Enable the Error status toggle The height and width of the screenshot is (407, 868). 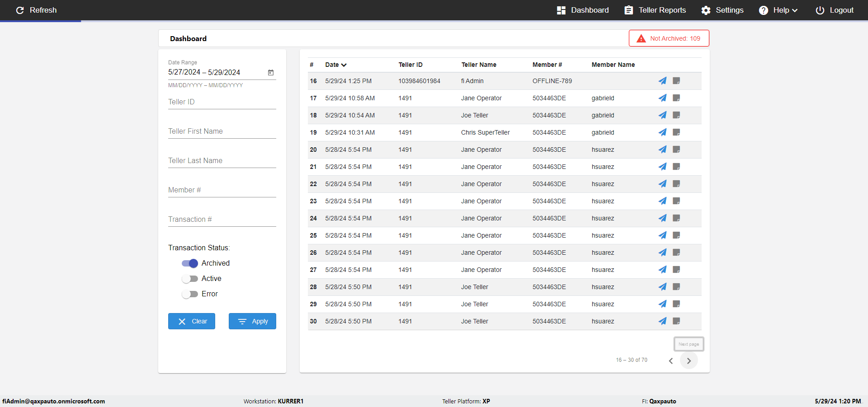pos(190,294)
